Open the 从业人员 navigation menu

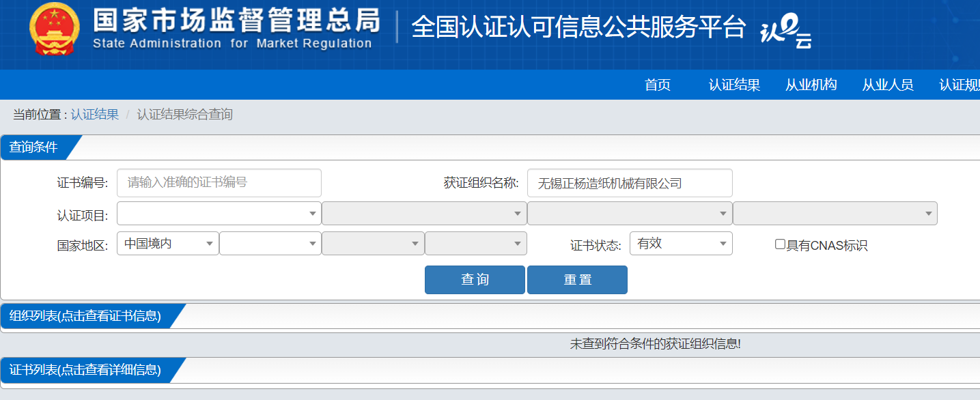tap(888, 85)
